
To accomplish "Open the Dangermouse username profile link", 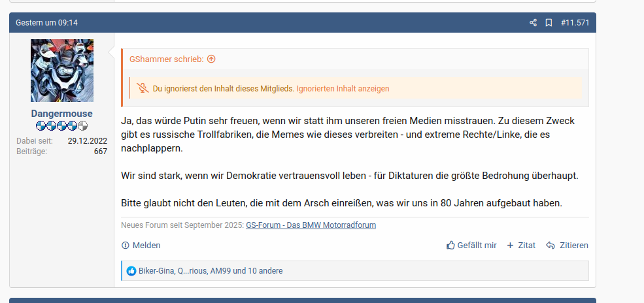I will pyautogui.click(x=61, y=114).
